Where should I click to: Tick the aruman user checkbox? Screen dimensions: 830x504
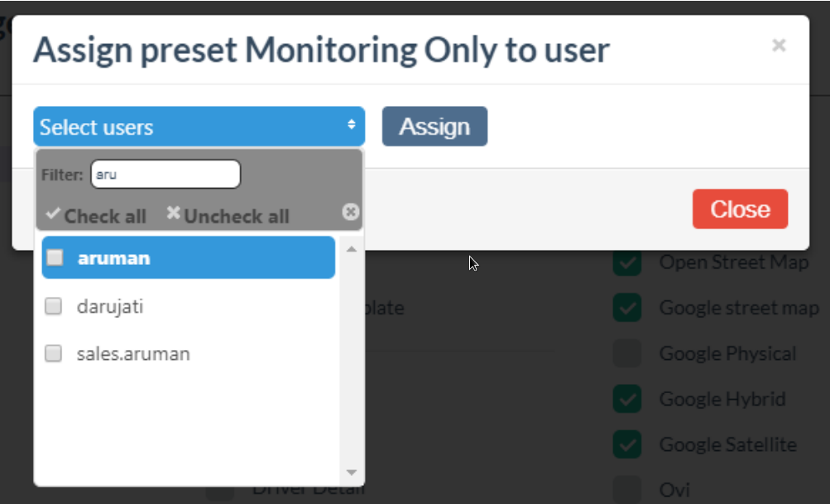coord(54,258)
